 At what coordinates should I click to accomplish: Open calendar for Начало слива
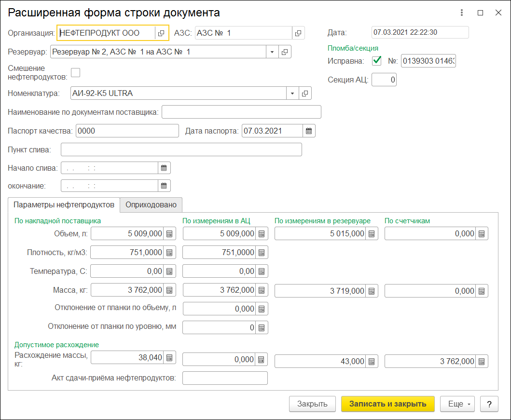[164, 168]
